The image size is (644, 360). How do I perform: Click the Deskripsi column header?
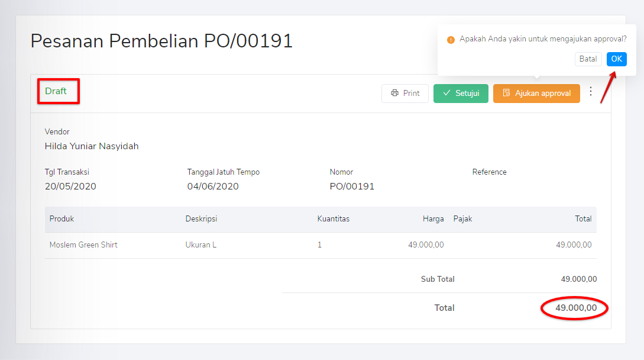(x=201, y=218)
